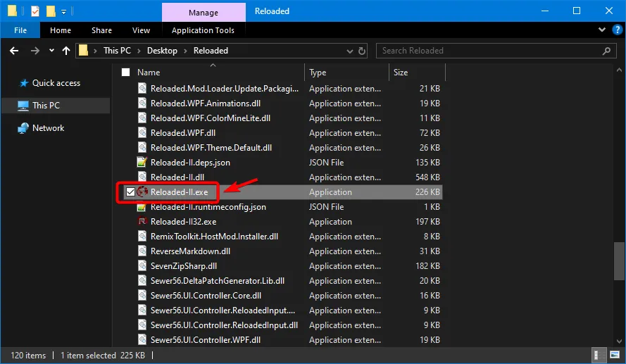Viewport: 626px width, 364px height.
Task: Click Reloaded breadcrumb segment
Action: click(x=211, y=51)
